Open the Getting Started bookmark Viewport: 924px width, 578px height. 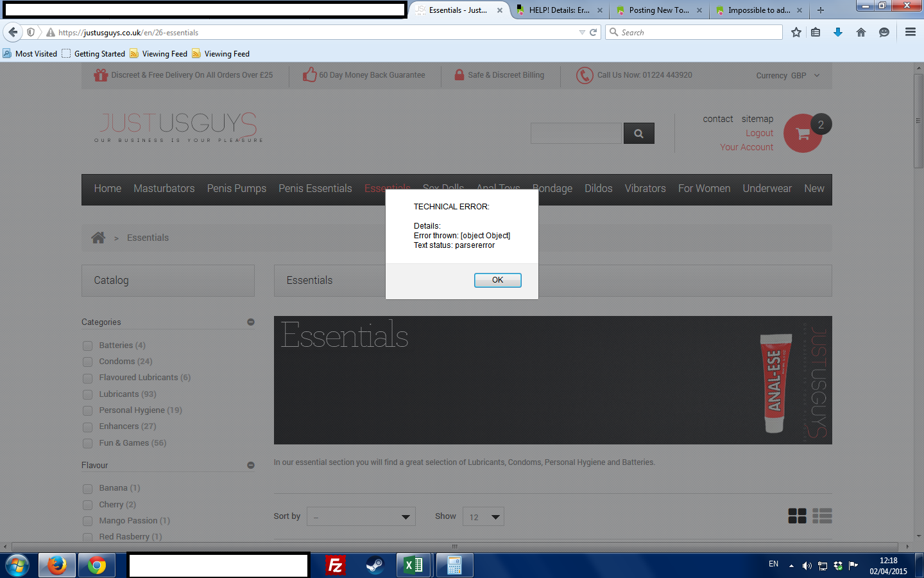[94, 54]
